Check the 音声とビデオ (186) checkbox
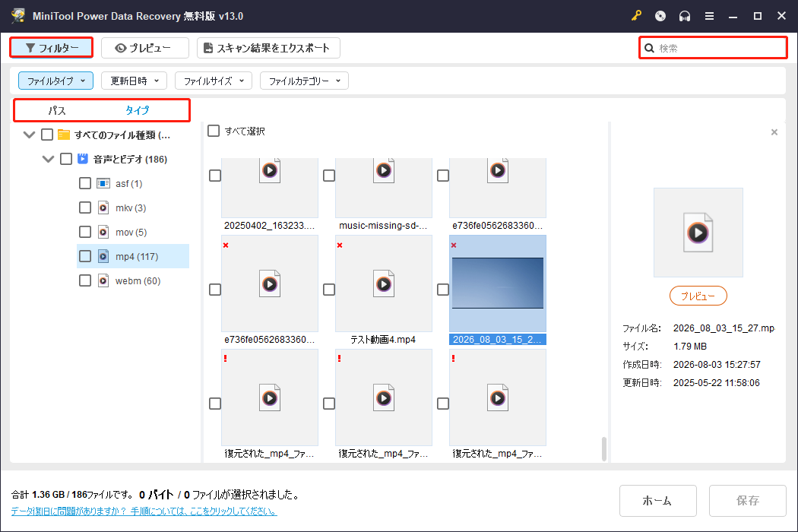Image resolution: width=798 pixels, height=532 pixels. pos(65,159)
